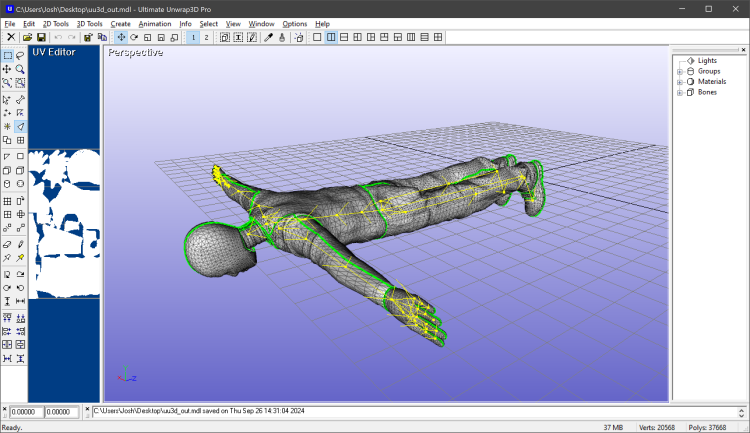This screenshot has width=750, height=433.
Task: Select the Rotate tool in top toolbar
Action: pyautogui.click(x=134, y=37)
